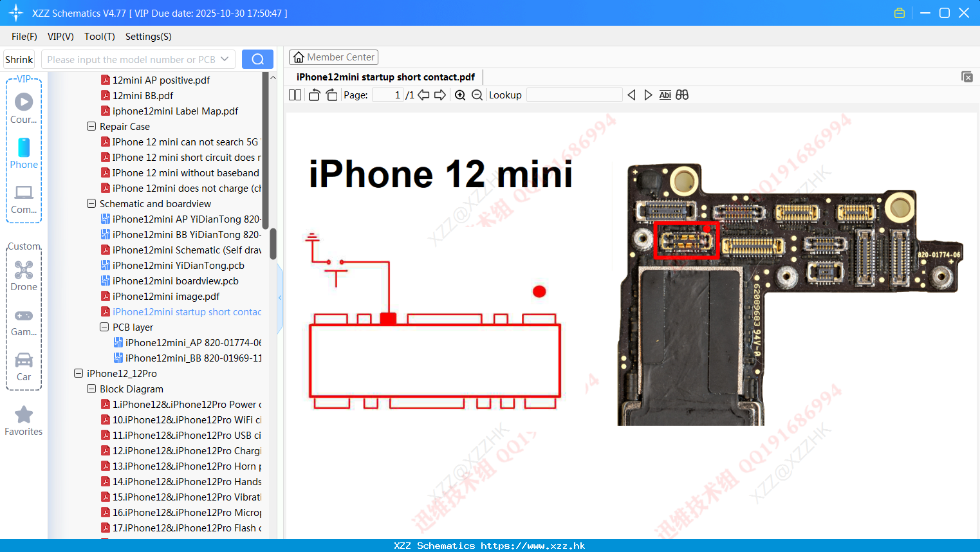The image size is (980, 552).
Task: Click the Lookup text field
Action: (575, 95)
